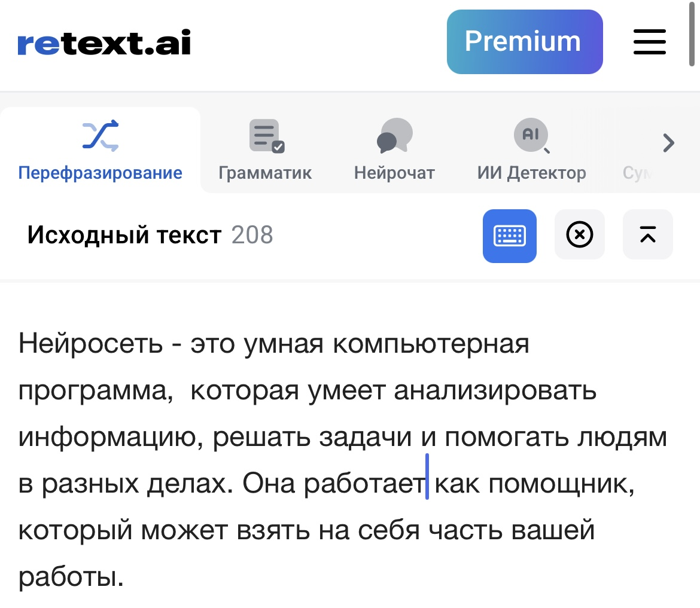Click the partially hidden tab after ИИ Детектор

(x=635, y=173)
